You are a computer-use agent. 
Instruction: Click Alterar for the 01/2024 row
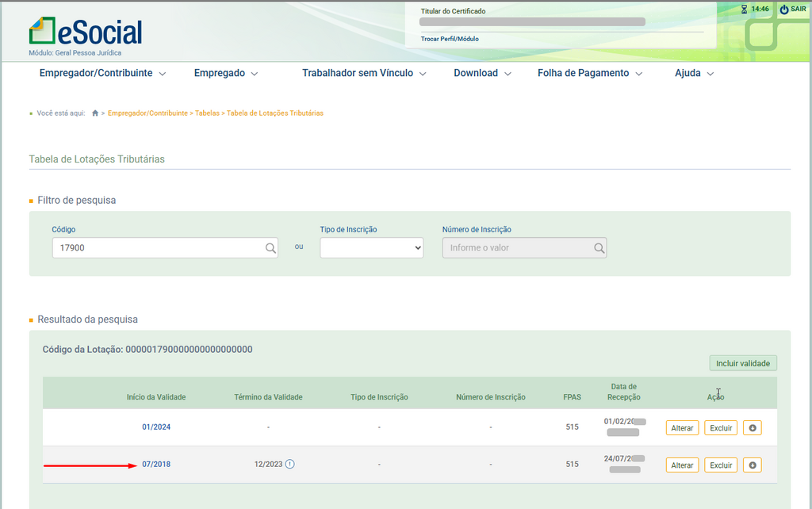[682, 428]
